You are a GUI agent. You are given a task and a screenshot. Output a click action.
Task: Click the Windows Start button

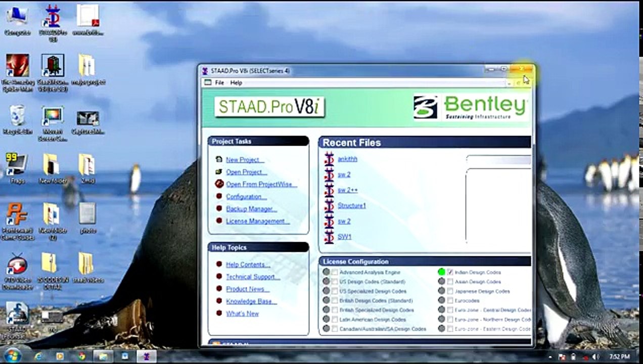click(12, 356)
